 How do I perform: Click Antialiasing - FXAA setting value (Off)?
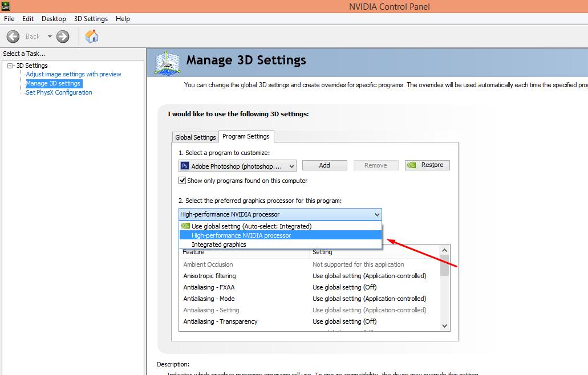pos(344,287)
